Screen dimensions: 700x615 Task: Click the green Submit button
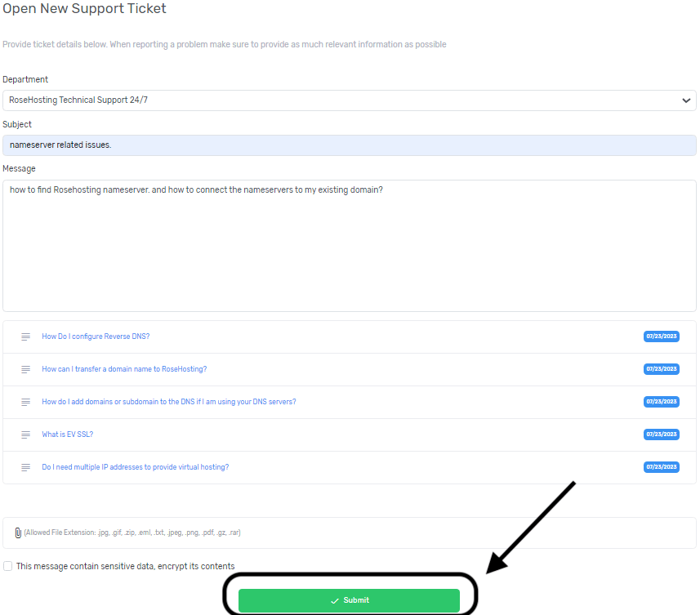pos(350,599)
